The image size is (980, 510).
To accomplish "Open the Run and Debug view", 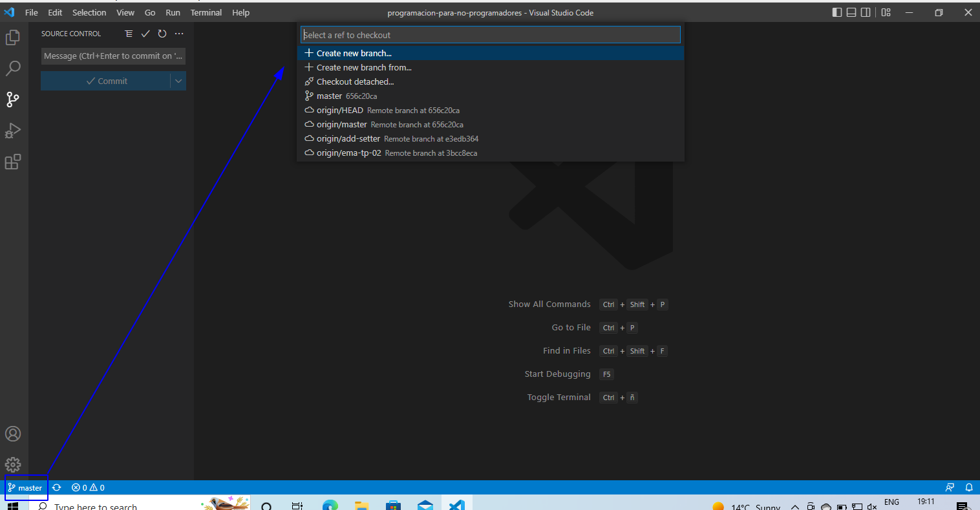I will [13, 131].
